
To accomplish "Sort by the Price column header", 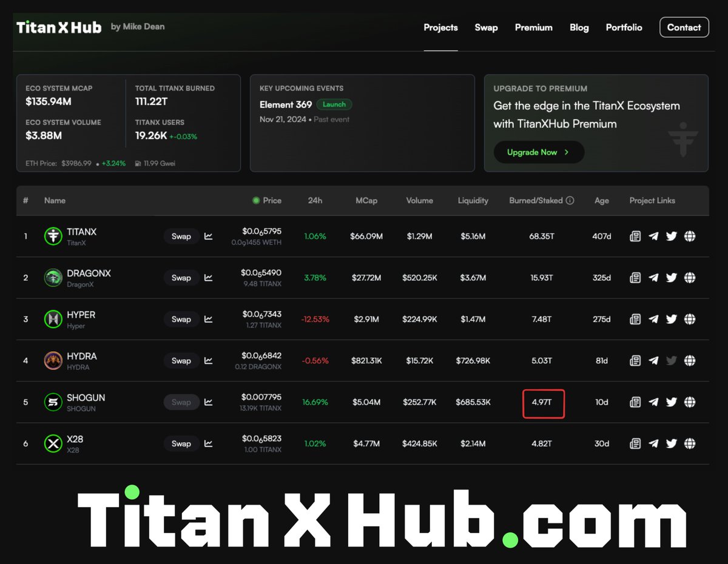I will point(272,201).
